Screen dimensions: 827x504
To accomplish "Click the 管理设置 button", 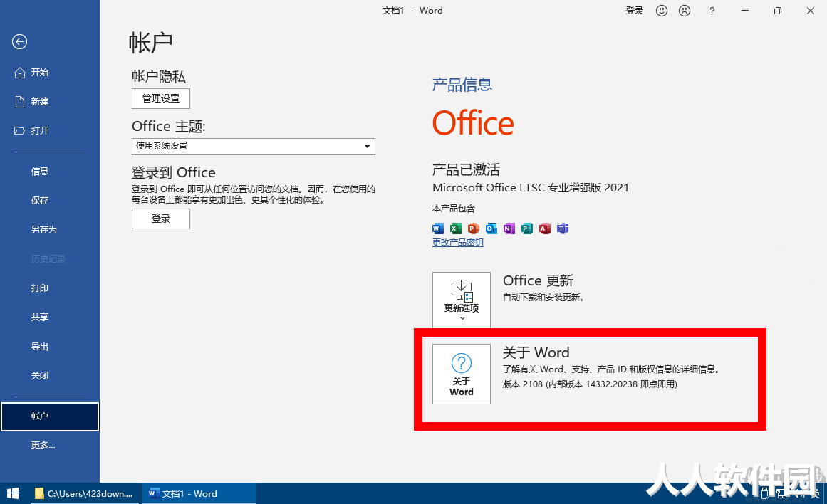I will pos(161,98).
